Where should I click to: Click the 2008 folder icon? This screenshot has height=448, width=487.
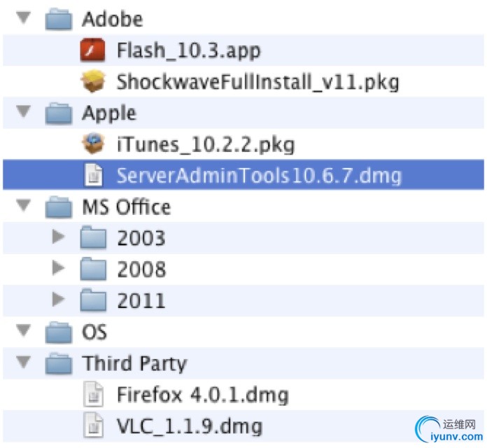click(93, 269)
